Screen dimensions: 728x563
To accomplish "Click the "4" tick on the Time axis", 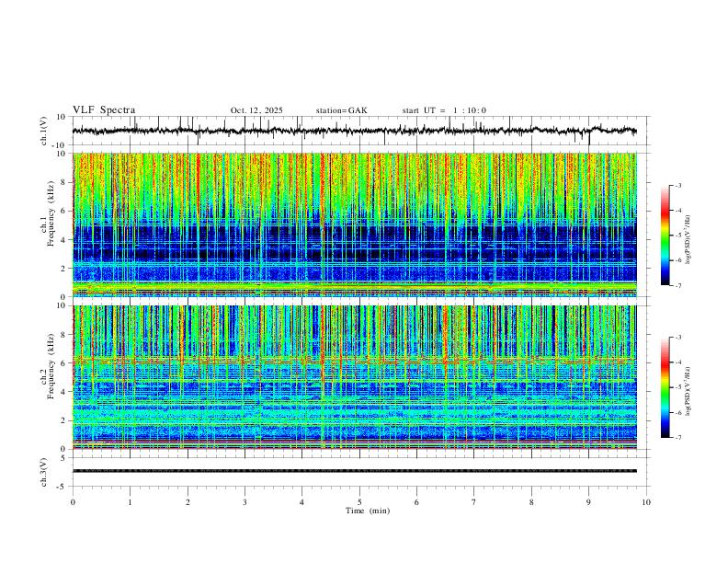I will pyautogui.click(x=302, y=502).
